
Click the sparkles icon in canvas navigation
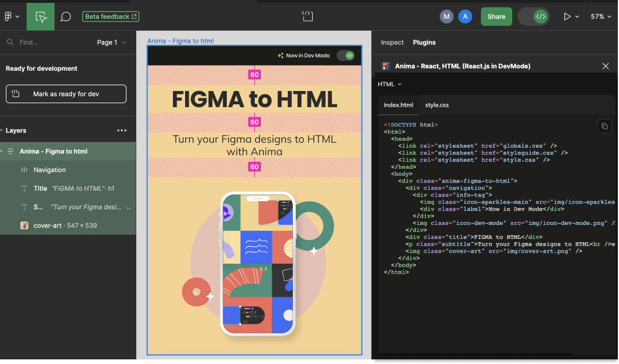tap(280, 56)
